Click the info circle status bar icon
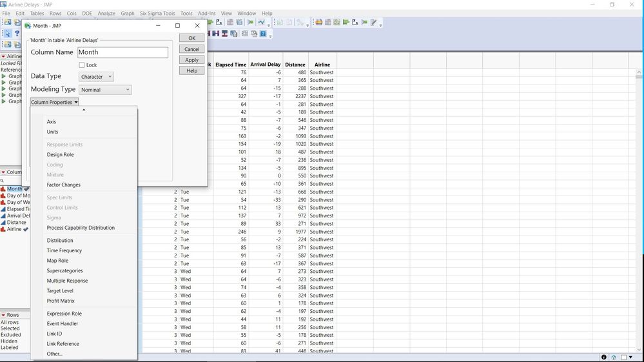Viewport: 644px width, 362px height. point(604,357)
